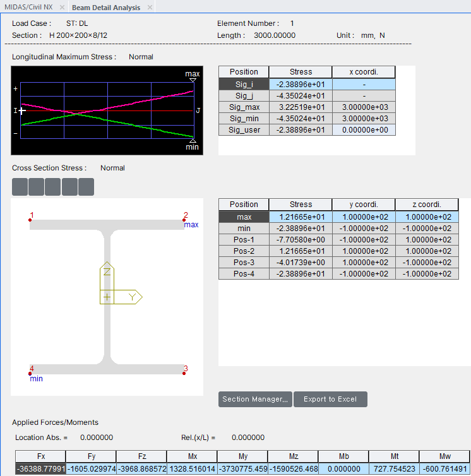Click the Y axis arrow in the section view
The height and width of the screenshot is (476, 471).
point(128,297)
